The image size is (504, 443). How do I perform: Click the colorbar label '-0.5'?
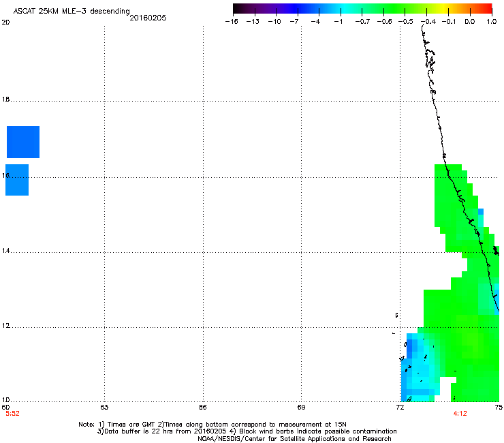tap(406, 22)
